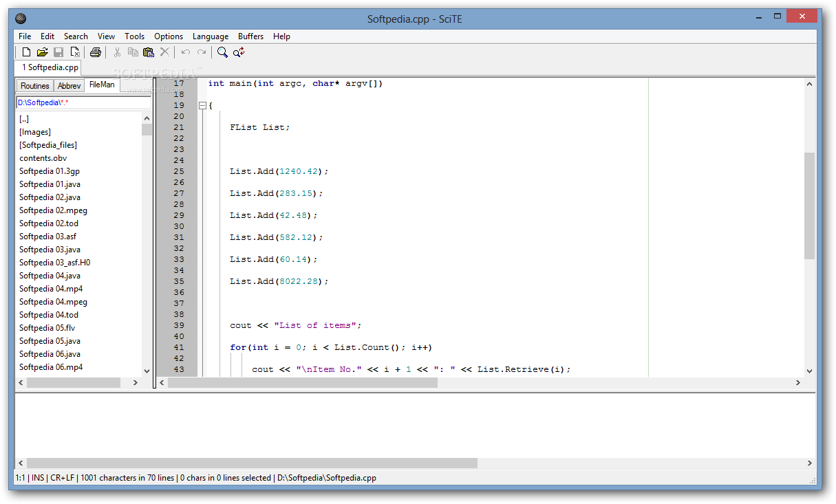This screenshot has height=504, width=836.
Task: Click the status bar file path text
Action: [x=327, y=478]
